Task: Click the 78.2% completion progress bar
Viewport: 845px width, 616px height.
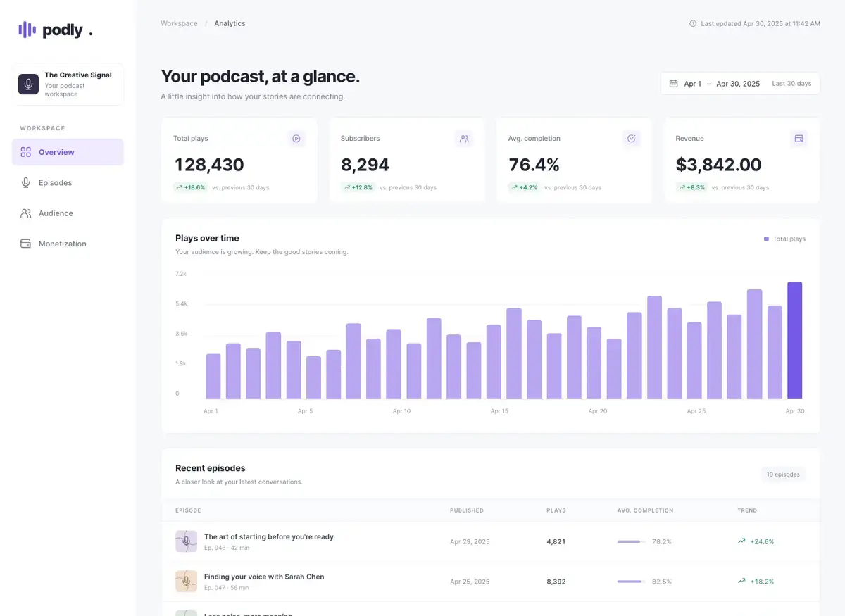Action: (631, 542)
